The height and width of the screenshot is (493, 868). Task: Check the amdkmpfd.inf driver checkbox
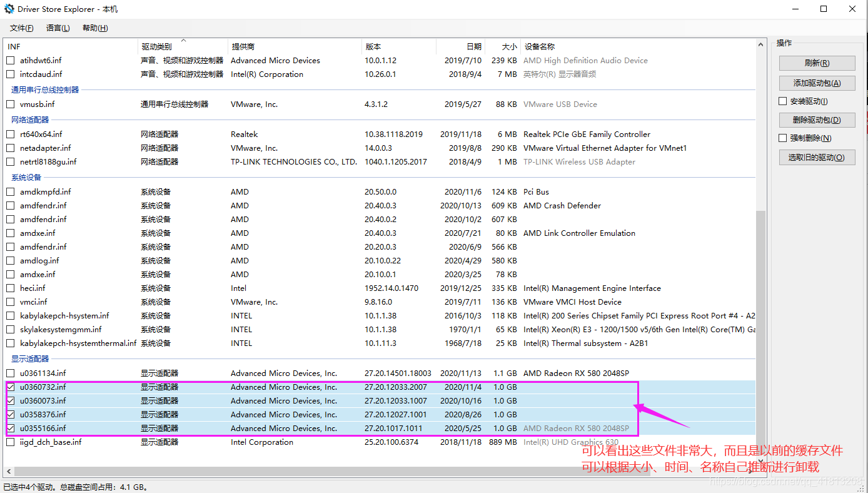tap(10, 192)
